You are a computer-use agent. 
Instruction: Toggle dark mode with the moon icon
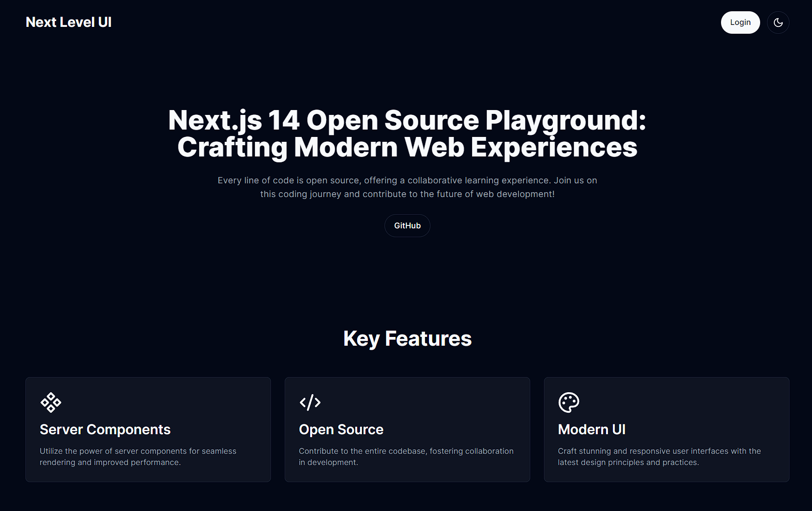tap(778, 22)
